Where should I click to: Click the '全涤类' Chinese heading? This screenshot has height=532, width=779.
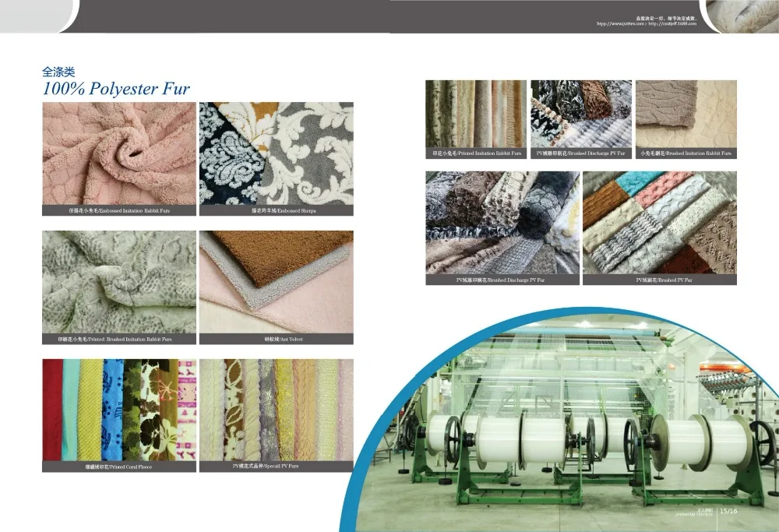[x=58, y=72]
